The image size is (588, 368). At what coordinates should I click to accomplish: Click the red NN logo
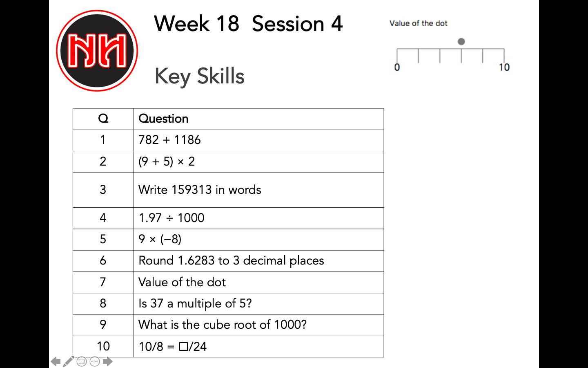click(97, 51)
